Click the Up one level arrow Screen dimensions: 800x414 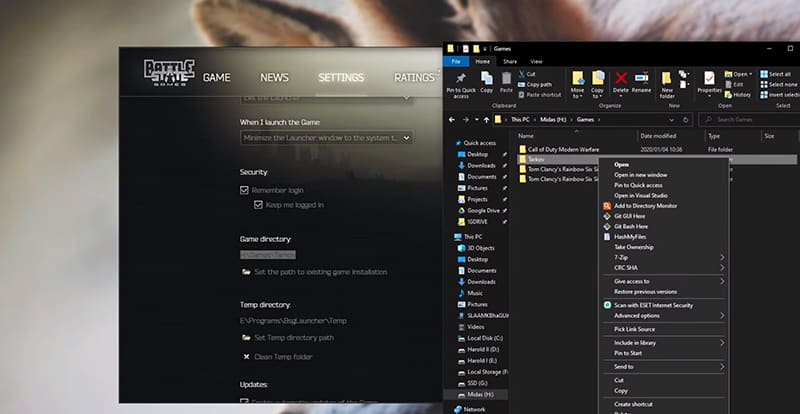point(485,119)
